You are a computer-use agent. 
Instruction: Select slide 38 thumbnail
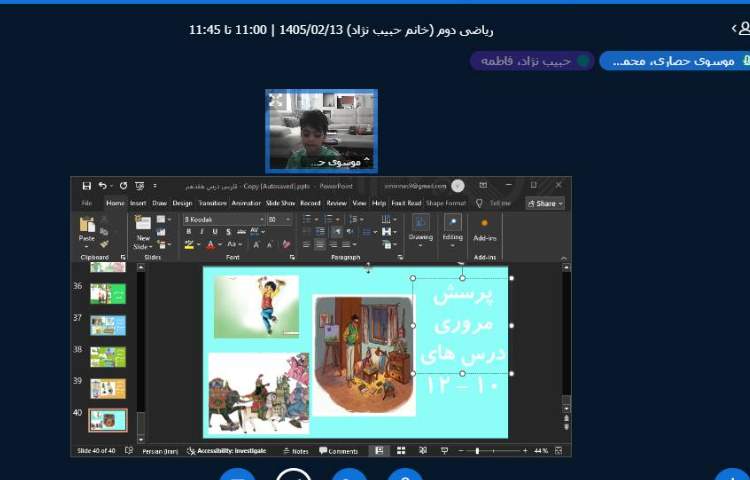108,357
